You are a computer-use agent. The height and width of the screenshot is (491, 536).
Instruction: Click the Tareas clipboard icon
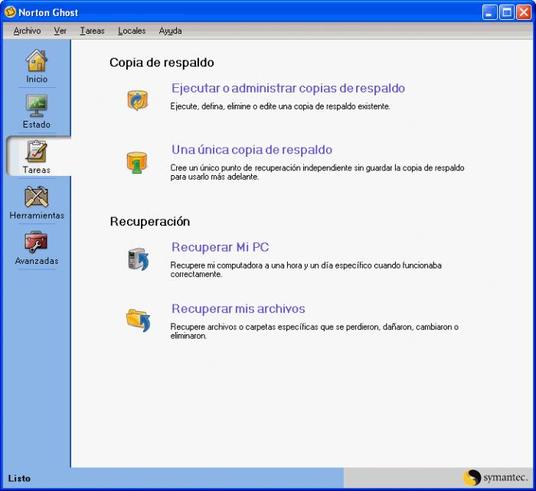pos(37,151)
